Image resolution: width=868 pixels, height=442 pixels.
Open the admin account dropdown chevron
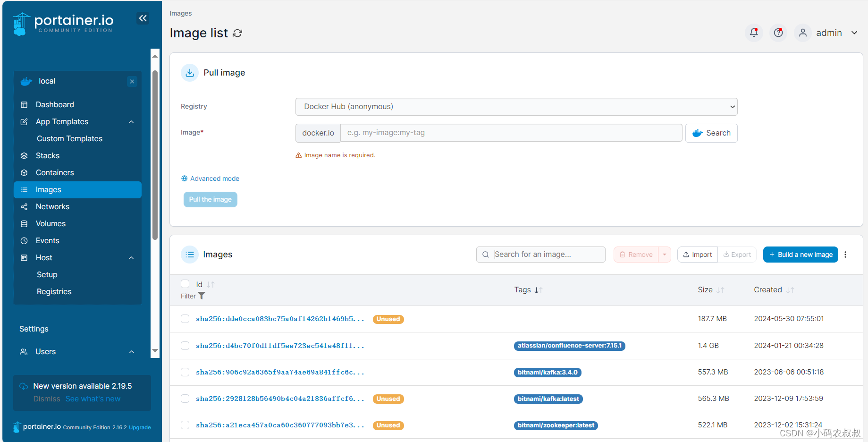pyautogui.click(x=854, y=33)
